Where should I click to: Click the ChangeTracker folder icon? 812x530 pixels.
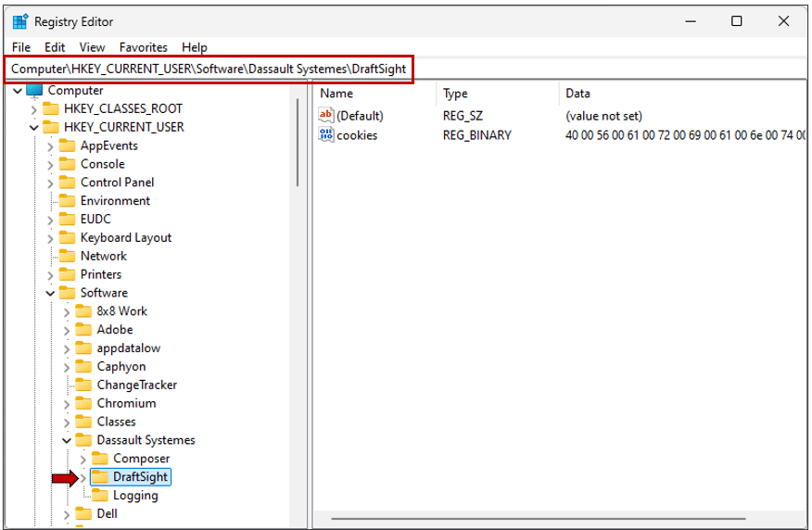coord(83,385)
